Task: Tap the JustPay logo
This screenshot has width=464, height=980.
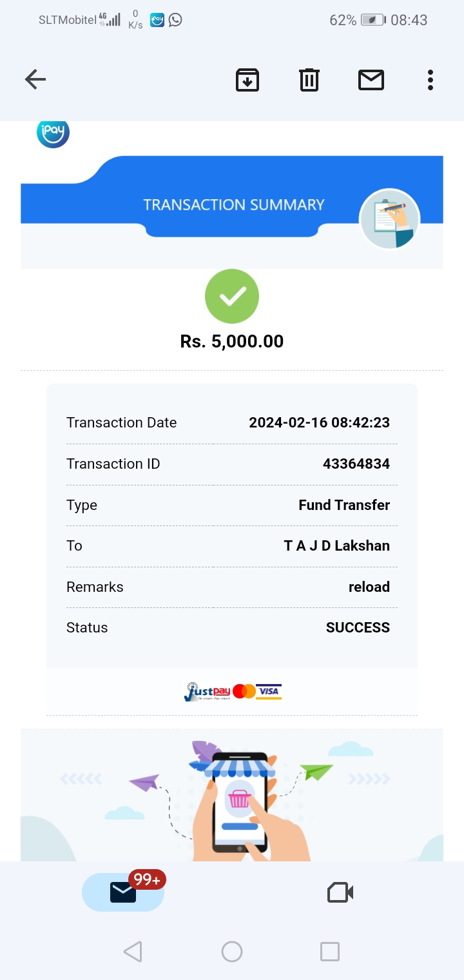Action: 206,692
